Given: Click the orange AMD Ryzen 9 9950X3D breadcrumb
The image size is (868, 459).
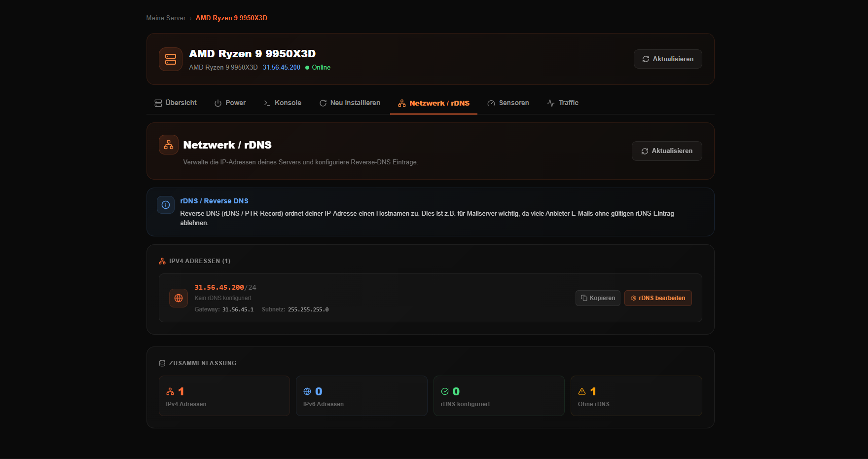Looking at the screenshot, I should click(231, 18).
